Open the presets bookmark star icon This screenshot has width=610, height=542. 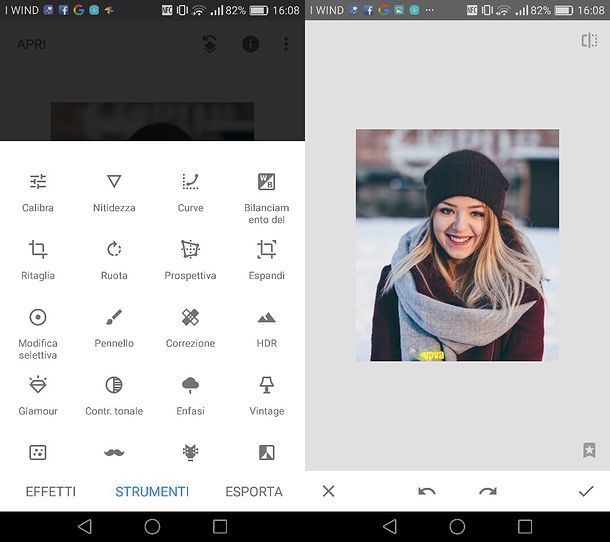tap(589, 450)
